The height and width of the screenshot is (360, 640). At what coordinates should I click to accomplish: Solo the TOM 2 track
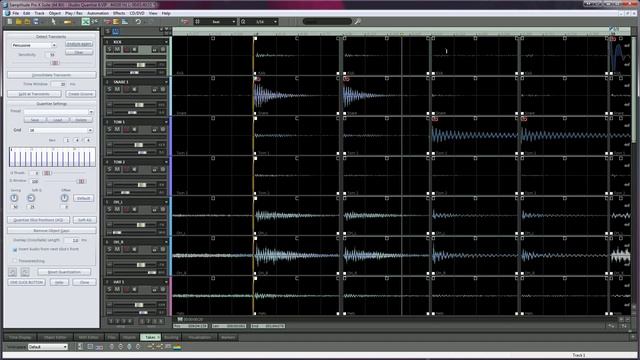[109, 169]
